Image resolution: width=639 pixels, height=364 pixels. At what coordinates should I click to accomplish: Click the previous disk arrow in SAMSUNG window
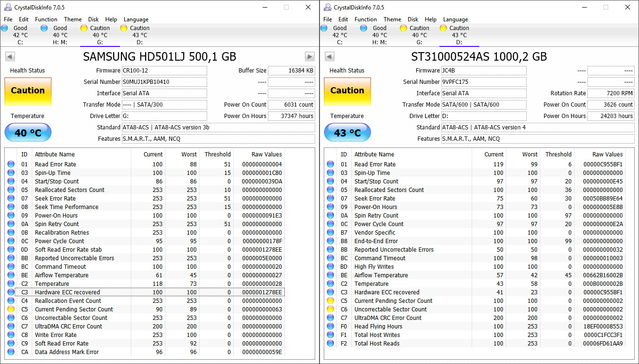pyautogui.click(x=10, y=57)
